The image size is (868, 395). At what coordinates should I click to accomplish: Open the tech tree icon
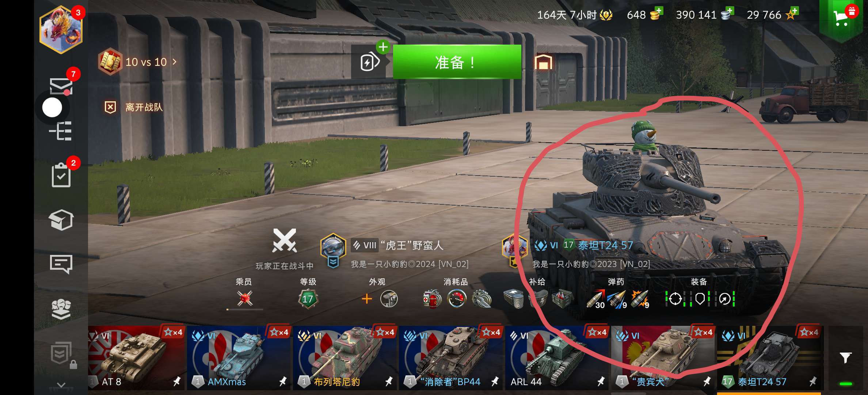pos(61,131)
